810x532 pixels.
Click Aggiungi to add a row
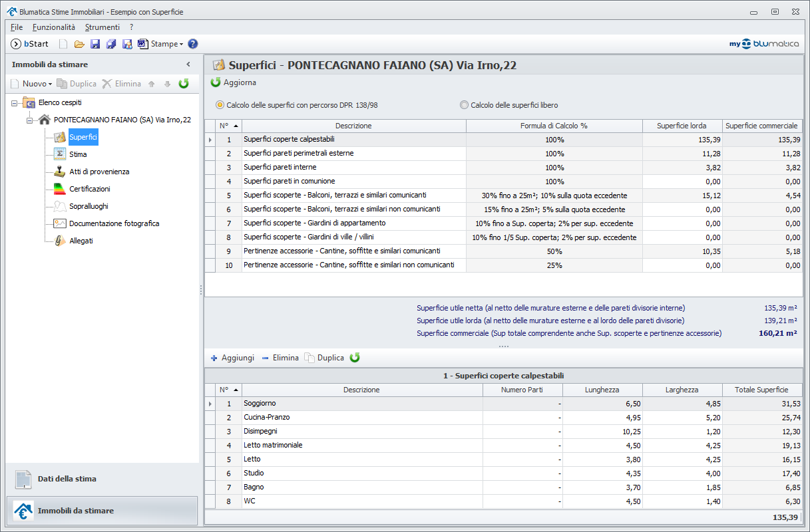click(232, 358)
